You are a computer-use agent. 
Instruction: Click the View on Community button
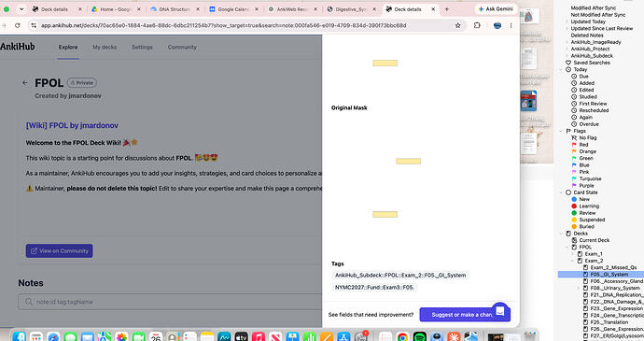click(59, 251)
